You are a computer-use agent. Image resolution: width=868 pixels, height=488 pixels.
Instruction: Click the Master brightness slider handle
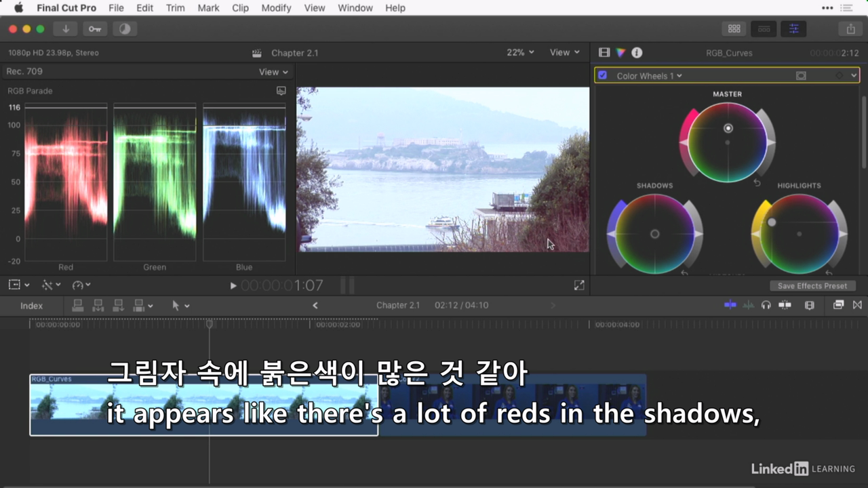[771, 142]
